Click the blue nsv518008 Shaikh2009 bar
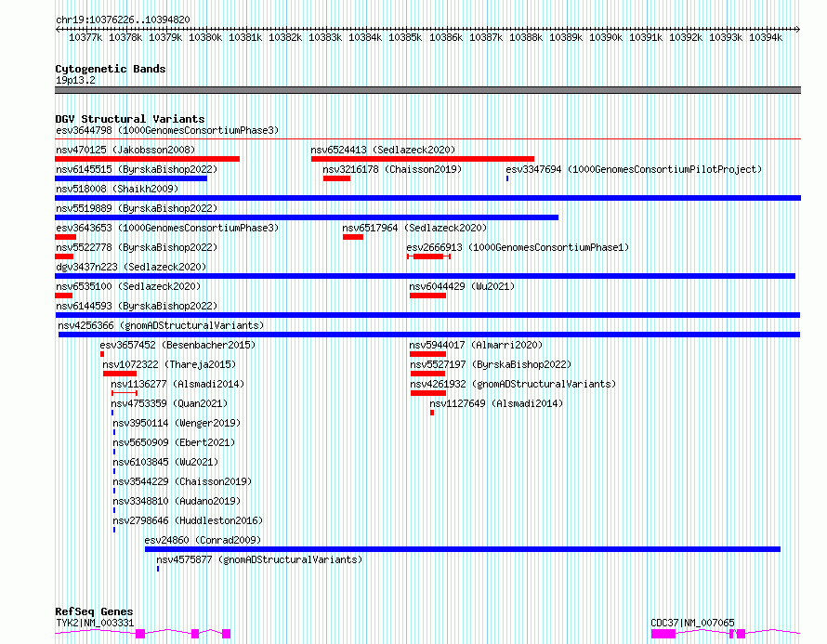 pyautogui.click(x=427, y=198)
